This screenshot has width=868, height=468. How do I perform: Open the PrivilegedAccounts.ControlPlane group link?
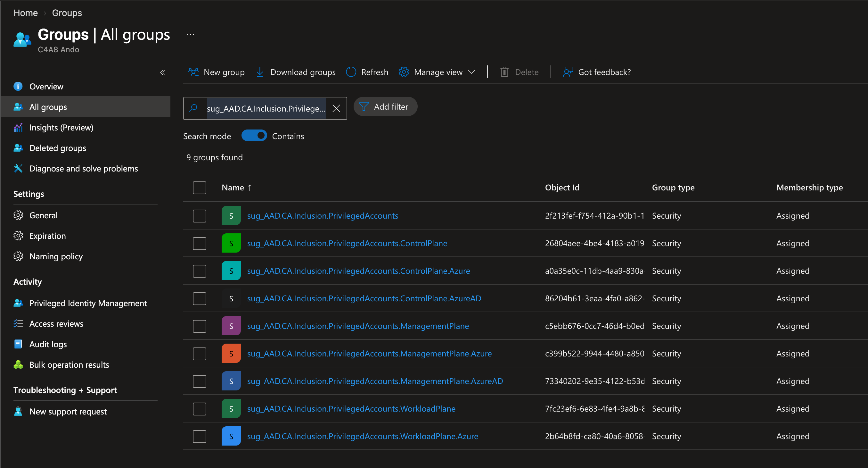(347, 243)
